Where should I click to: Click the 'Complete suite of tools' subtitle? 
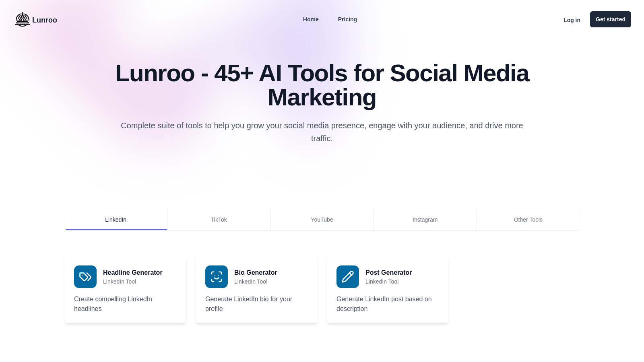322,132
